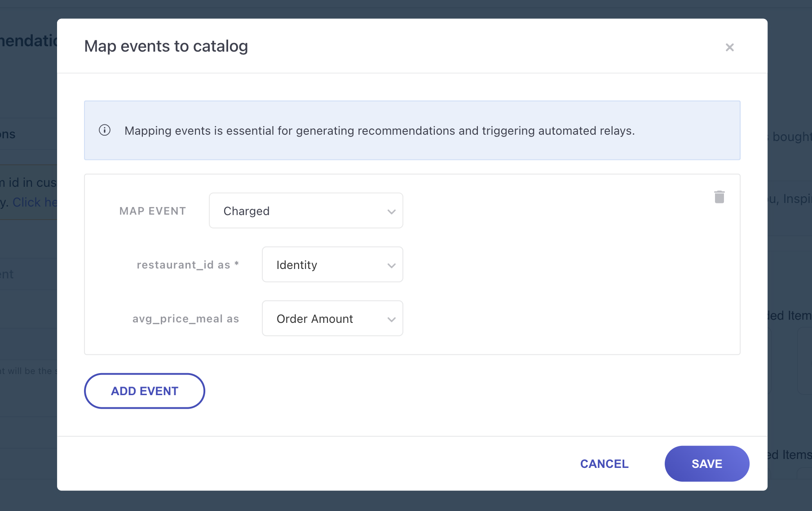Open the Identity dropdown for restaurant_id

[x=332, y=264]
